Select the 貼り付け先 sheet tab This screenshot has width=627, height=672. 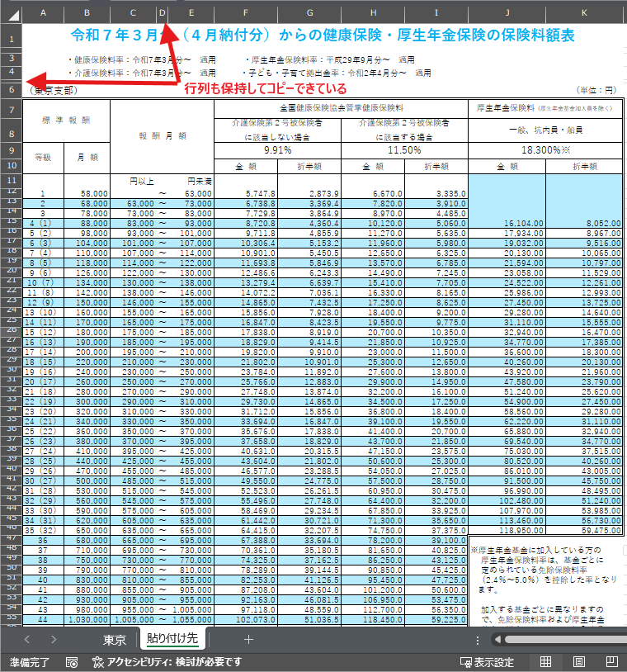click(x=172, y=639)
